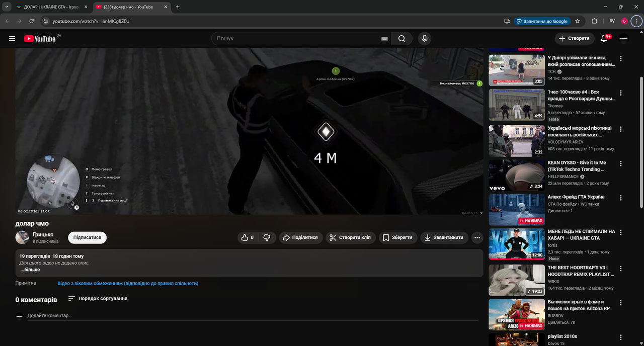The width and height of the screenshot is (644, 346).
Task: Open the YouTube hamburger guide menu
Action: pos(12,39)
